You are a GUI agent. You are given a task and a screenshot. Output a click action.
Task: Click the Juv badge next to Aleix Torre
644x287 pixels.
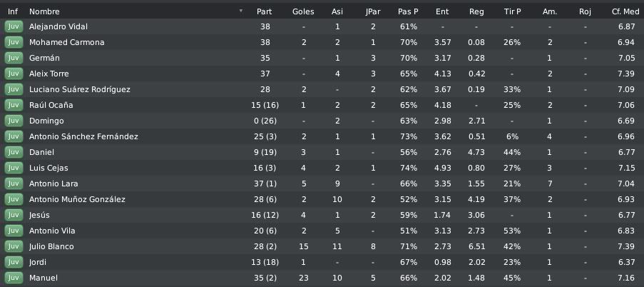pos(14,74)
